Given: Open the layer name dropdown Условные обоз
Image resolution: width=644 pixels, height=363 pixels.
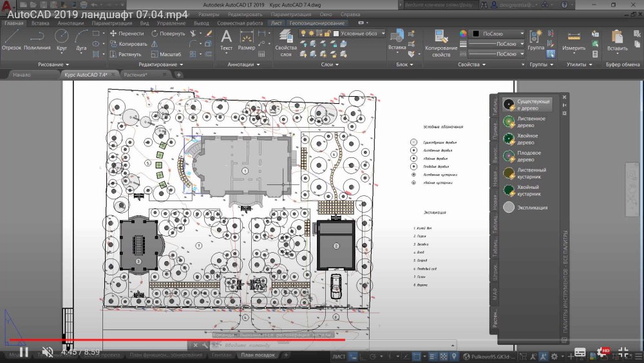Looking at the screenshot, I should point(362,34).
